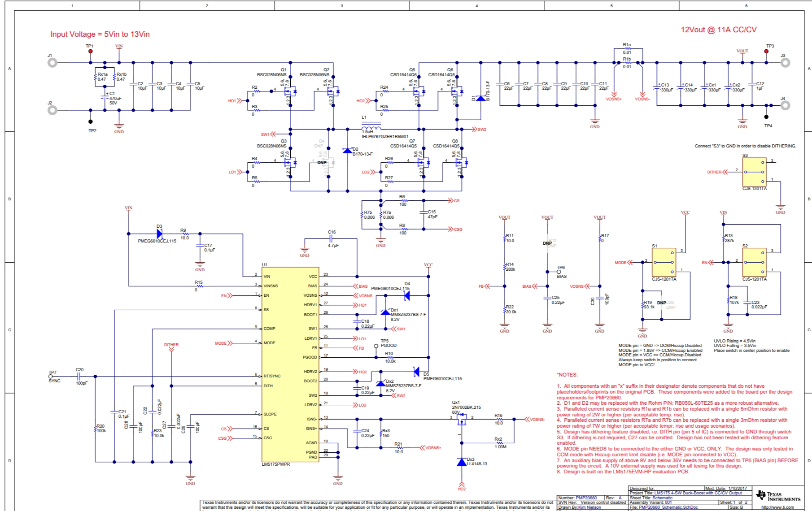Select the TP6 BIAS test point
The height and width of the screenshot is (511, 812).
(559, 272)
